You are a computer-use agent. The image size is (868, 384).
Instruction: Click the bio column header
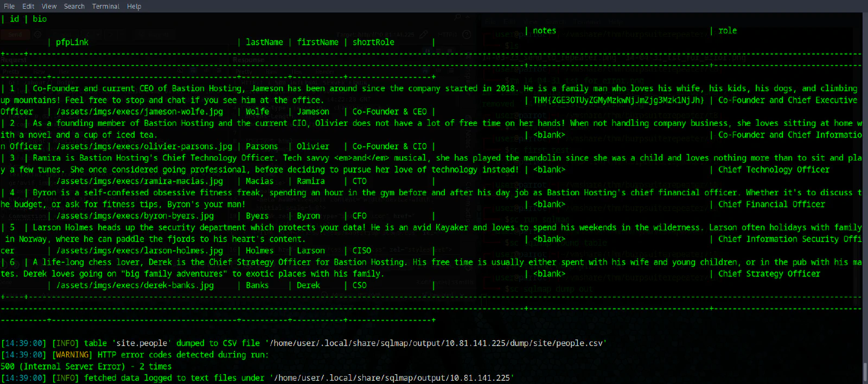pyautogui.click(x=40, y=19)
